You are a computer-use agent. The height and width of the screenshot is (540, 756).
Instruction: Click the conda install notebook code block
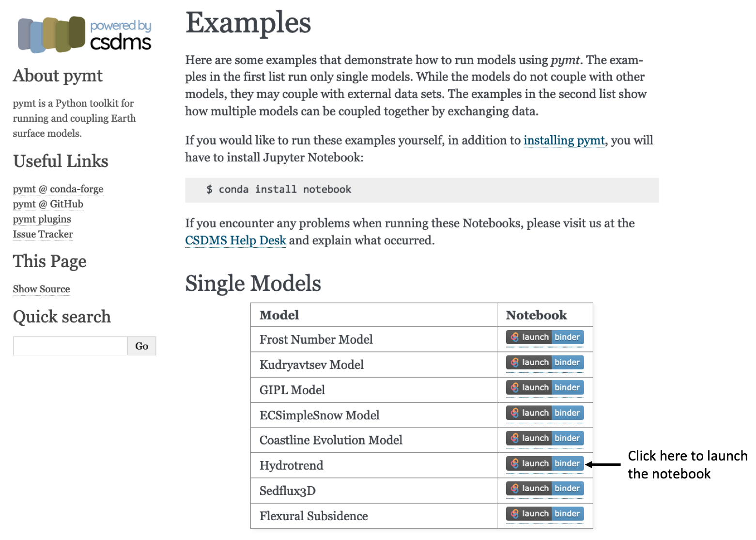pos(422,190)
